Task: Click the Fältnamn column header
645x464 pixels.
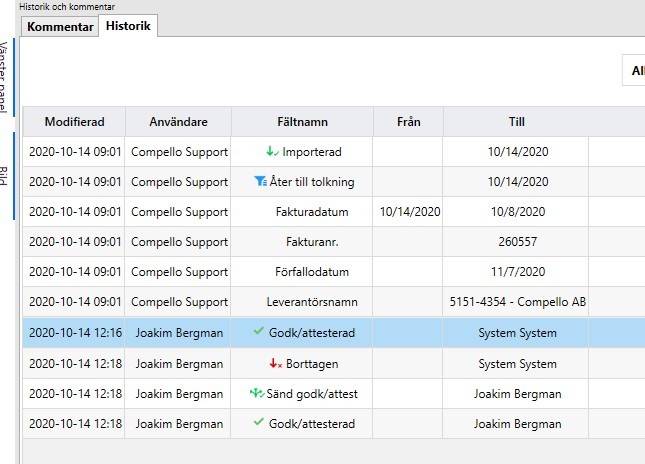Action: (x=301, y=122)
